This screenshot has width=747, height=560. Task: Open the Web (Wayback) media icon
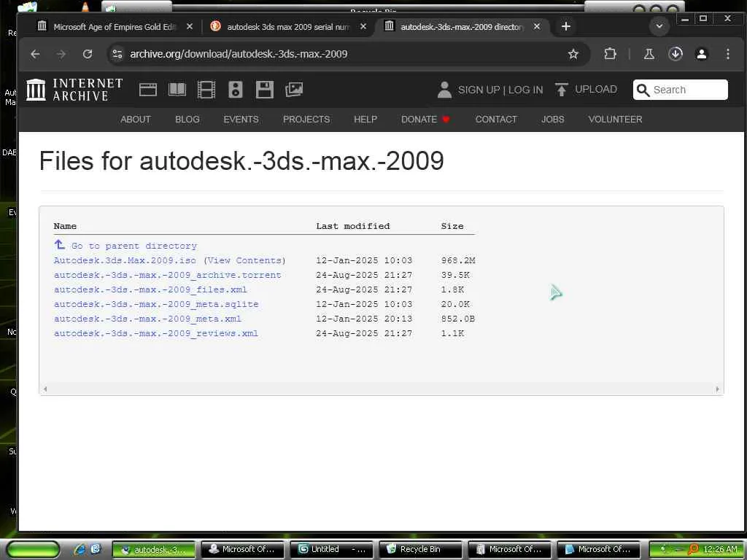coord(147,90)
